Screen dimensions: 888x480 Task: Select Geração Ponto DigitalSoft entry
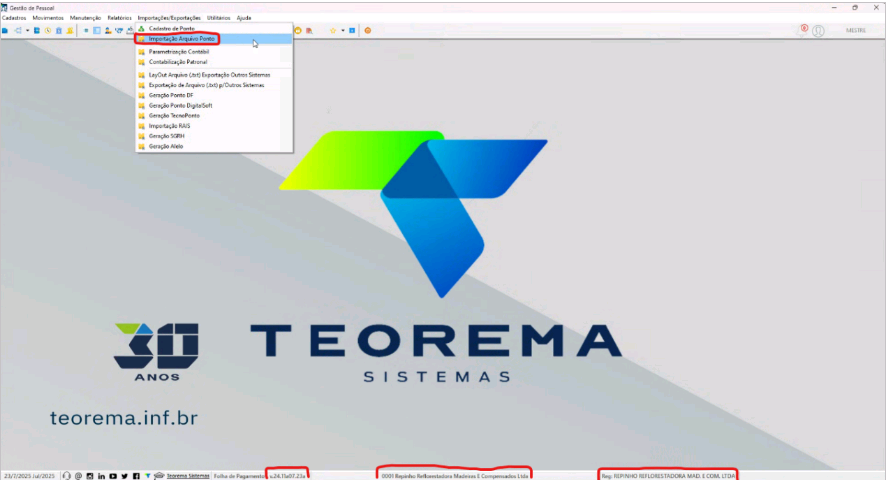click(x=214, y=105)
